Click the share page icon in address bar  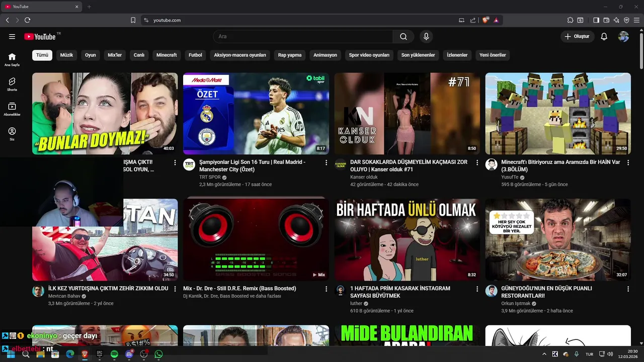tap(473, 20)
